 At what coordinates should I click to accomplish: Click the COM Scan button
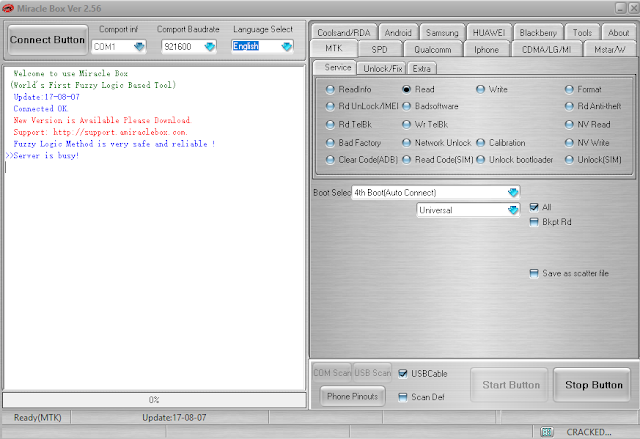[x=332, y=372]
